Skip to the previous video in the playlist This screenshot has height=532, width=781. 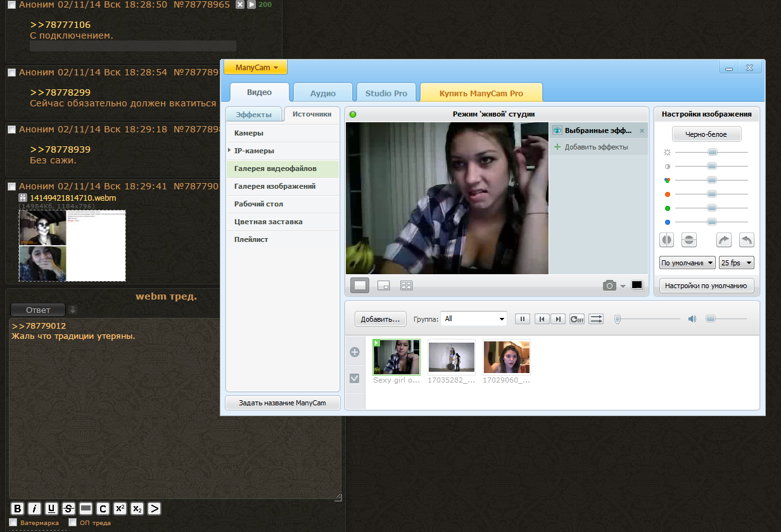(x=542, y=319)
